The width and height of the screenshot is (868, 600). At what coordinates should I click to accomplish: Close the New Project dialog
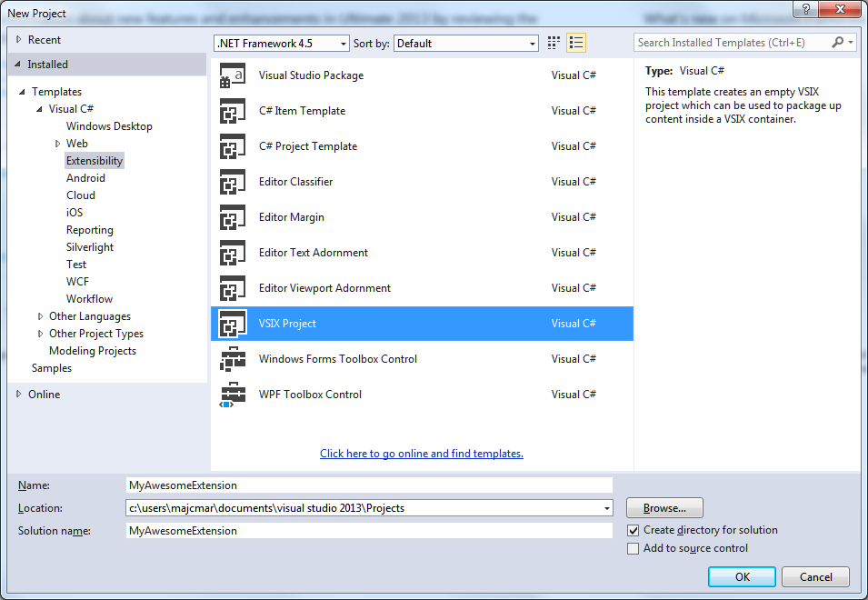(840, 9)
